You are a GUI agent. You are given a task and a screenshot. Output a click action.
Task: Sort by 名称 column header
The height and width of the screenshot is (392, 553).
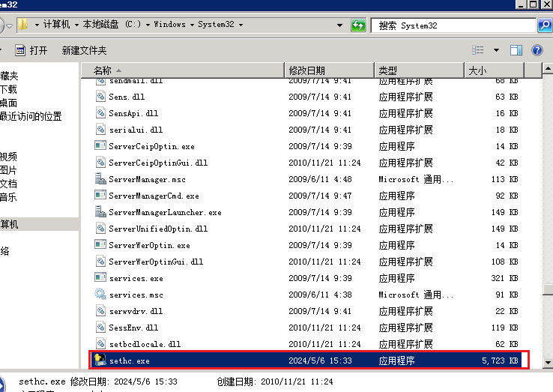183,70
